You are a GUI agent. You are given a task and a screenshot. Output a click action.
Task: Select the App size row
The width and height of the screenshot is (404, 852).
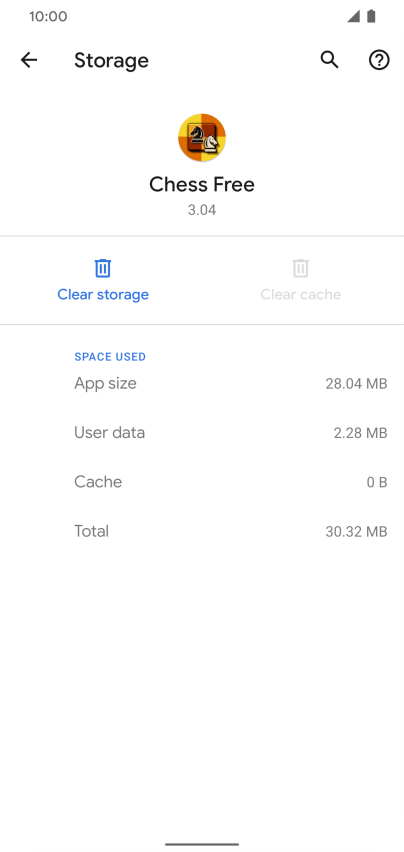click(202, 384)
